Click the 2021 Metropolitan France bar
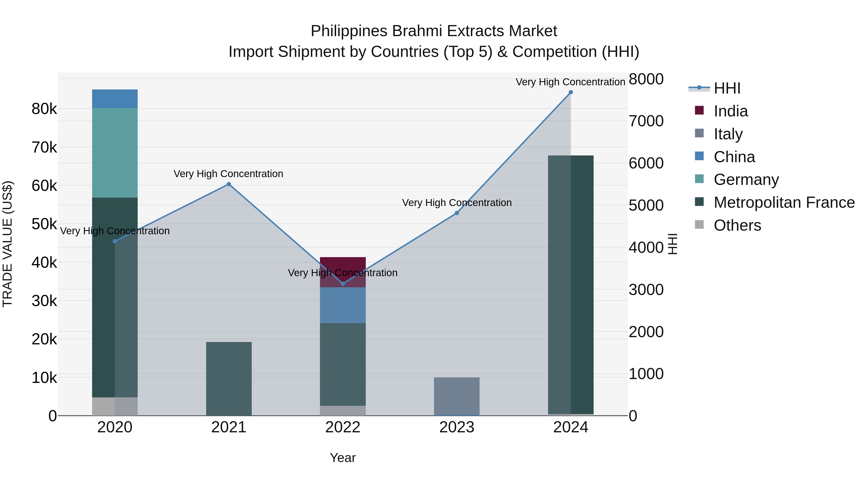The height and width of the screenshot is (488, 868). point(229,379)
